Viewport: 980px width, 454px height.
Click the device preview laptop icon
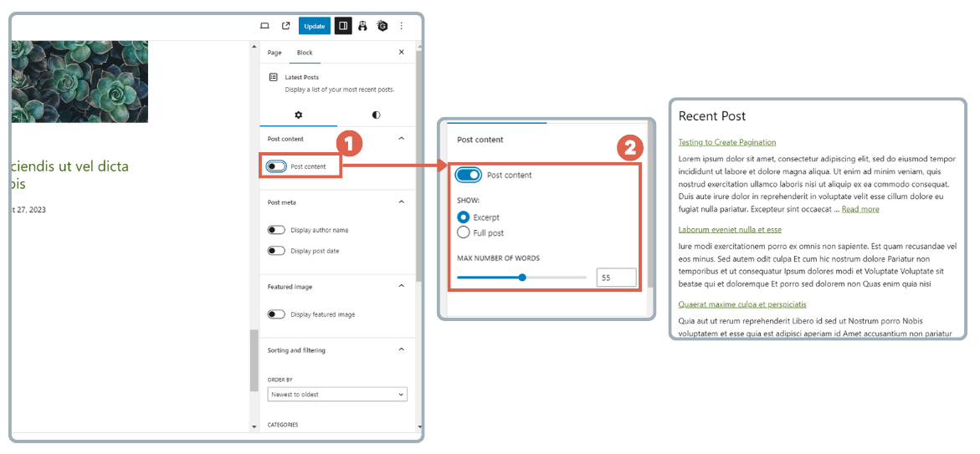click(264, 26)
